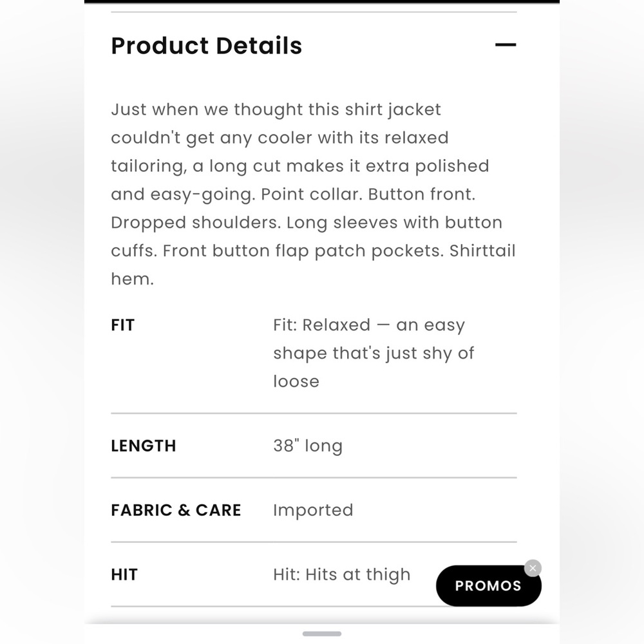Select the FABRIC & CARE label

pos(176,510)
